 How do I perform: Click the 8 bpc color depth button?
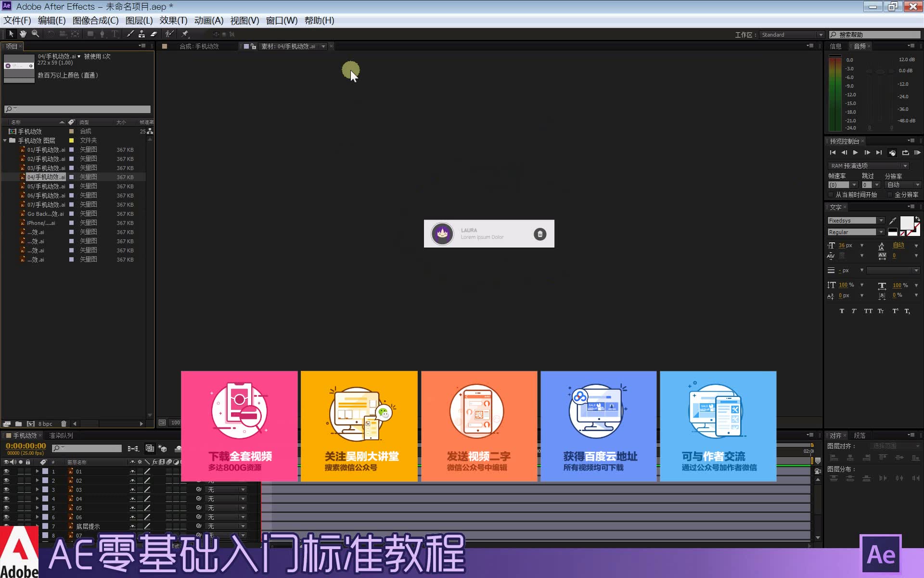45,424
